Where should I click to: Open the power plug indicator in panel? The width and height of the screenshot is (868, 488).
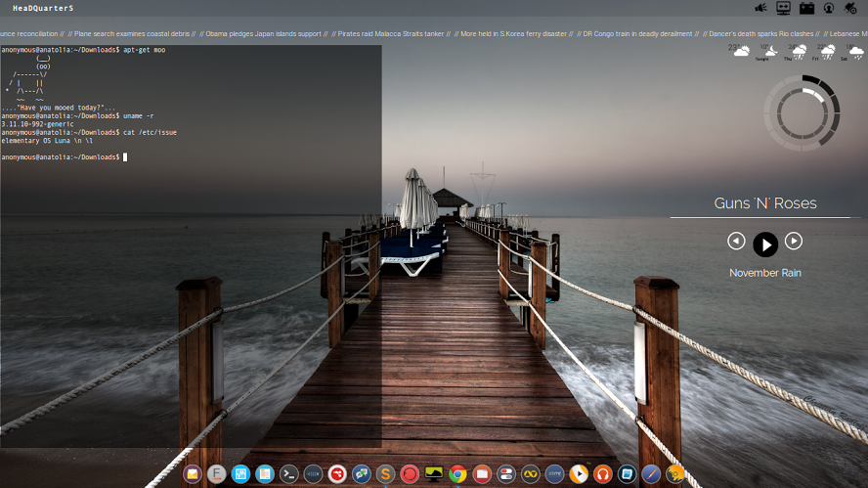tap(850, 8)
